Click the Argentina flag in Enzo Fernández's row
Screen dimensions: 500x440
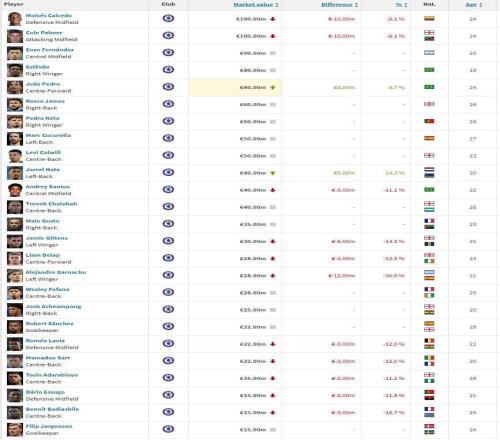coord(429,53)
